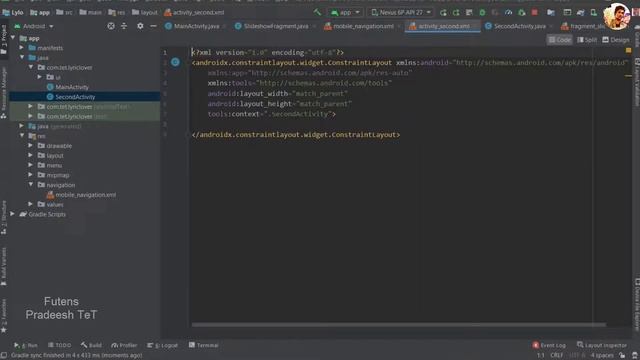Image resolution: width=640 pixels, height=360 pixels.
Task: Toggle the Device File Explorer side button
Action: coord(636,304)
